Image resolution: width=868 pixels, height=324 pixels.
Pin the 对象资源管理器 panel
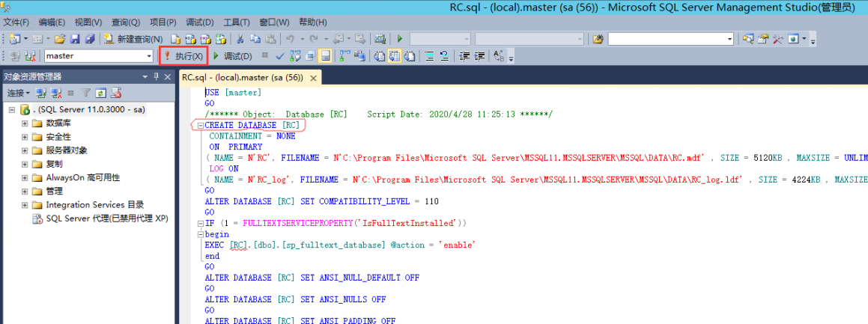tap(157, 76)
